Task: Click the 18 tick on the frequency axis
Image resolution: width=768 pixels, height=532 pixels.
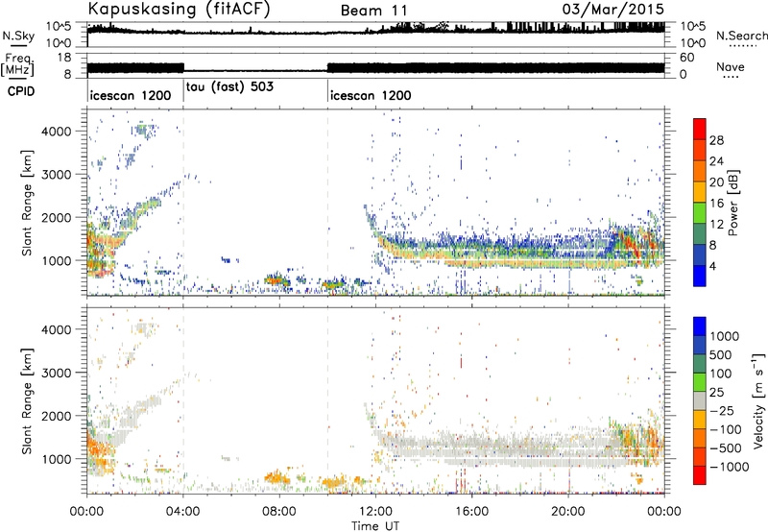Action: (64, 58)
